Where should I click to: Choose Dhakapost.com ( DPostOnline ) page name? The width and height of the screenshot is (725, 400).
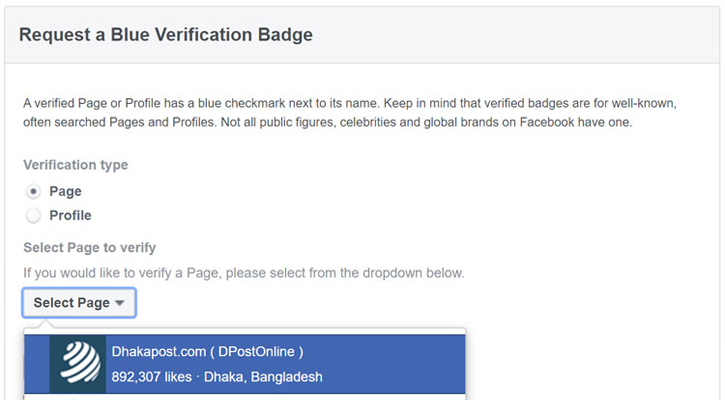coord(207,351)
